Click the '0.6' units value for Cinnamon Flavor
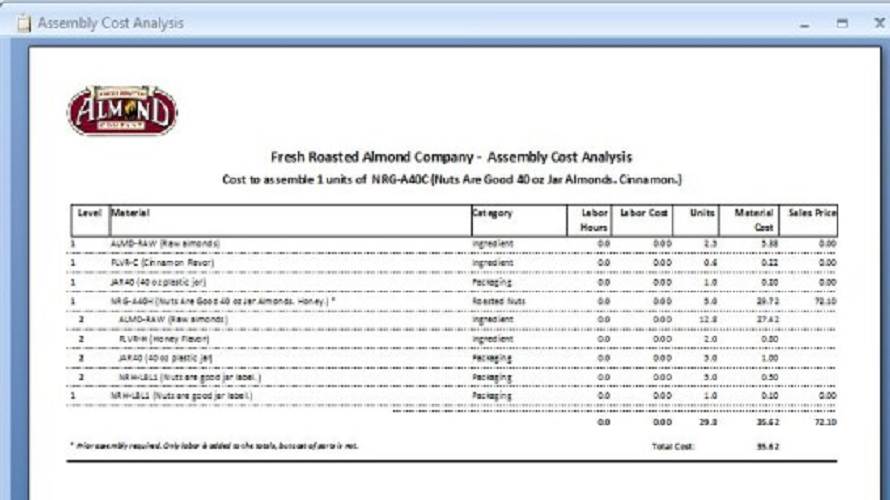 point(710,263)
